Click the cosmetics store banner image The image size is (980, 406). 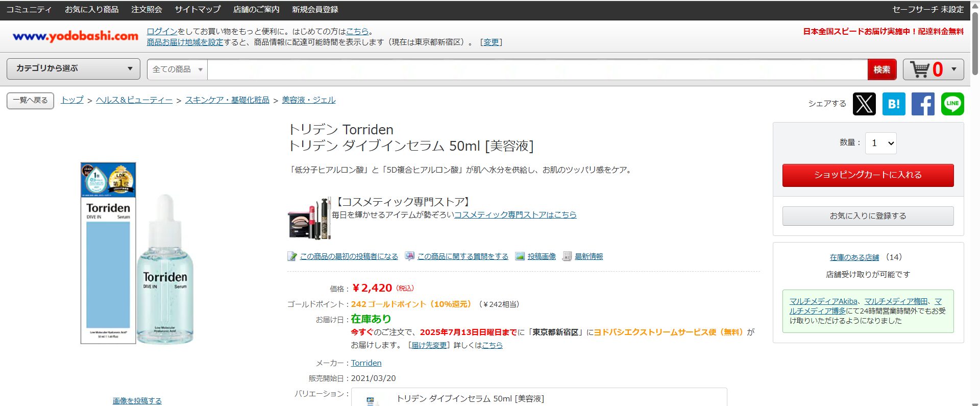coord(309,219)
